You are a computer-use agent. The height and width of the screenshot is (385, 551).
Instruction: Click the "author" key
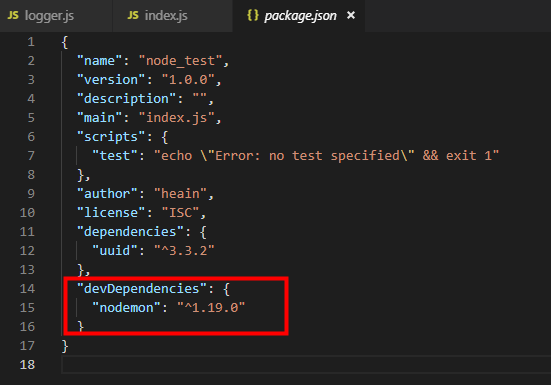(x=107, y=194)
